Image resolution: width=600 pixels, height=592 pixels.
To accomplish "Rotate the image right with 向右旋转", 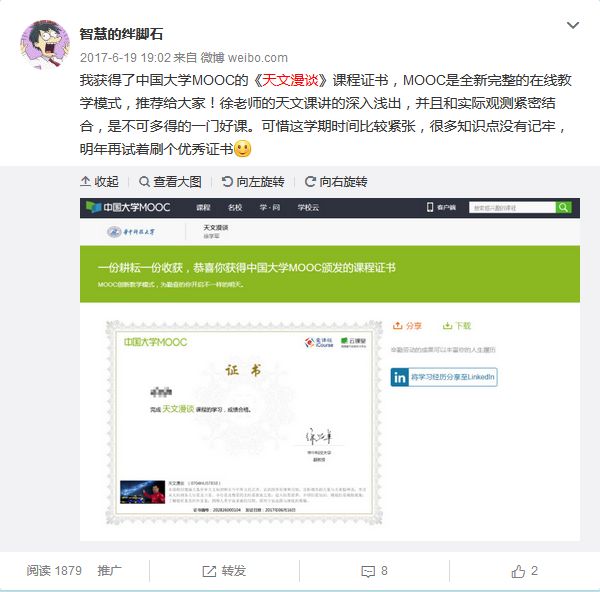I will tap(336, 182).
